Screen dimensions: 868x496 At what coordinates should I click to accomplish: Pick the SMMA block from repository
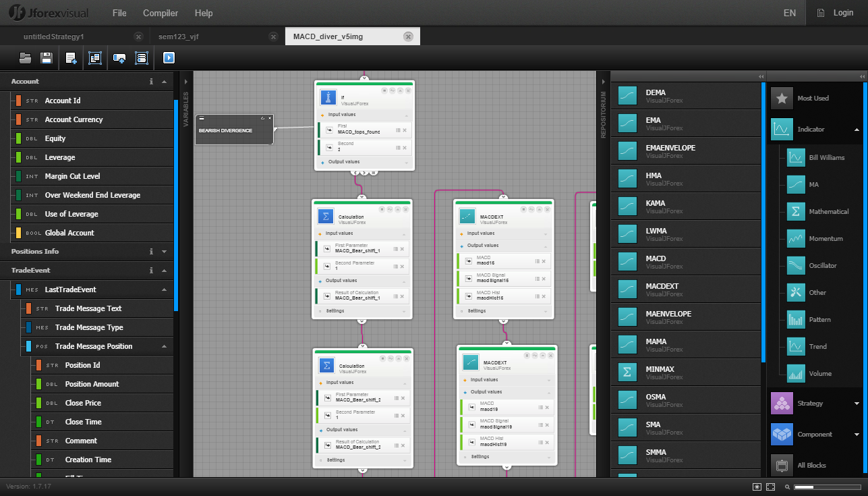pos(686,456)
